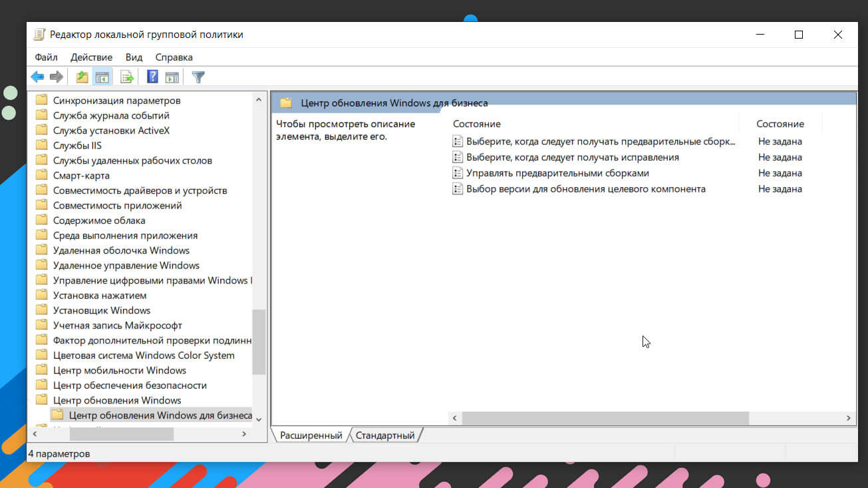Image resolution: width=868 pixels, height=488 pixels.
Task: Select 'Синхронизация параметров' in the tree
Action: tap(116, 101)
